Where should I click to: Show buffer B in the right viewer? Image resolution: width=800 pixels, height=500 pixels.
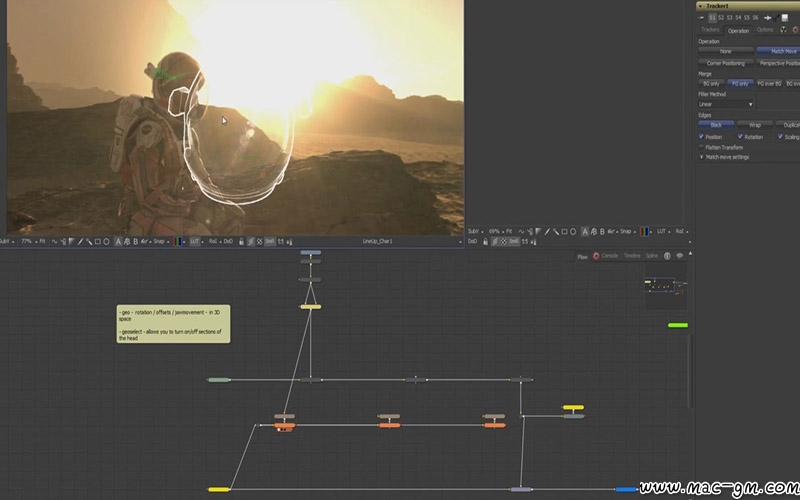click(602, 231)
